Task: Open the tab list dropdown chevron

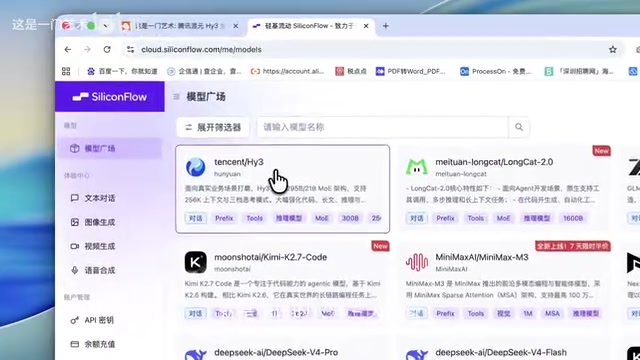Action: [105, 26]
